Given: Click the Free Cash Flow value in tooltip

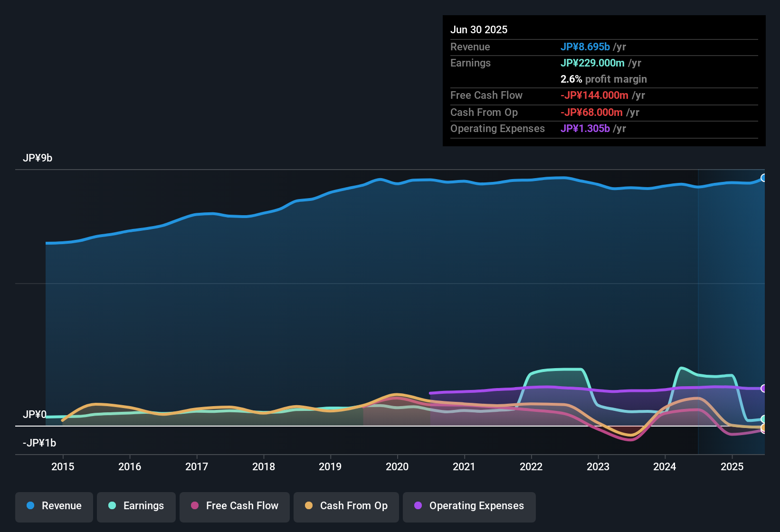Looking at the screenshot, I should [x=594, y=95].
